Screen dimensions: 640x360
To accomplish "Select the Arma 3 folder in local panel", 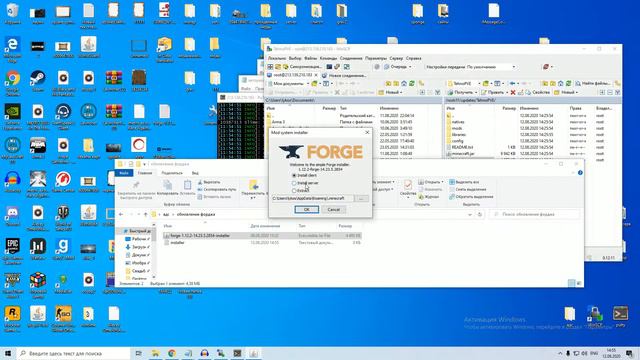I will coord(278,122).
